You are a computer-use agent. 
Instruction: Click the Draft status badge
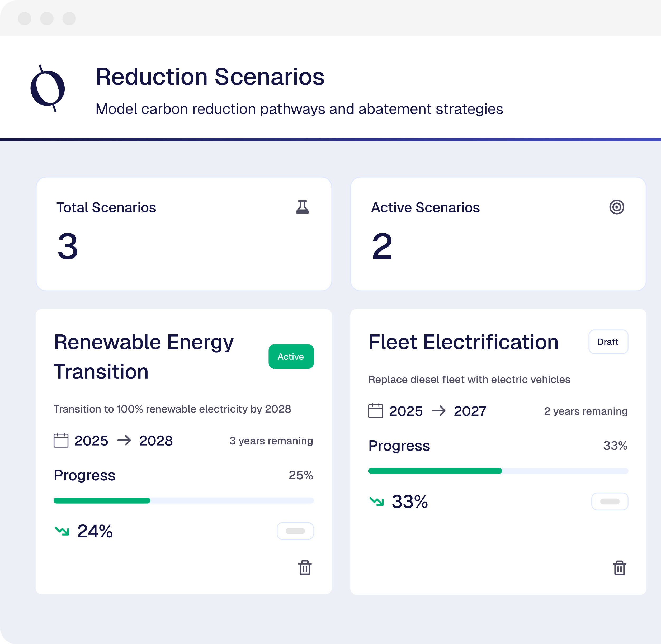coord(608,342)
